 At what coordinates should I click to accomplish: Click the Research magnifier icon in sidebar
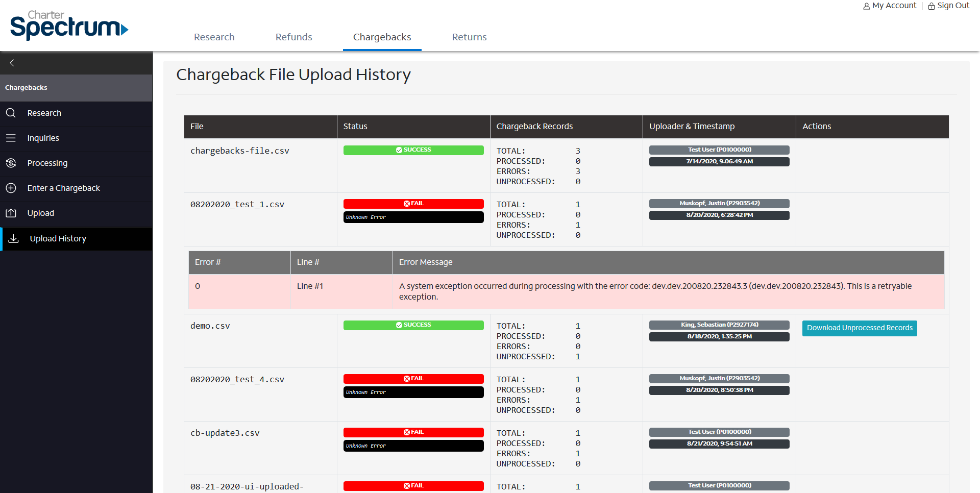tap(11, 113)
